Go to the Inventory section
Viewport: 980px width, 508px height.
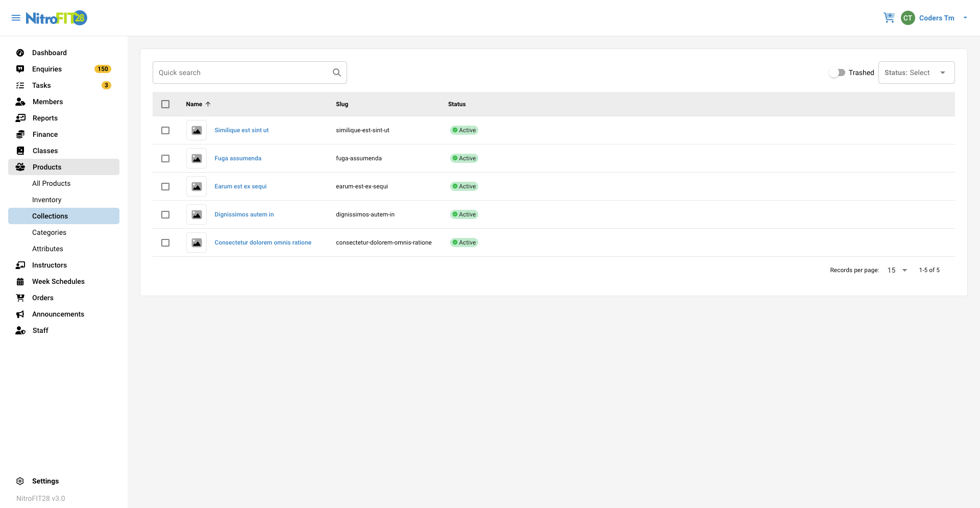coord(46,200)
